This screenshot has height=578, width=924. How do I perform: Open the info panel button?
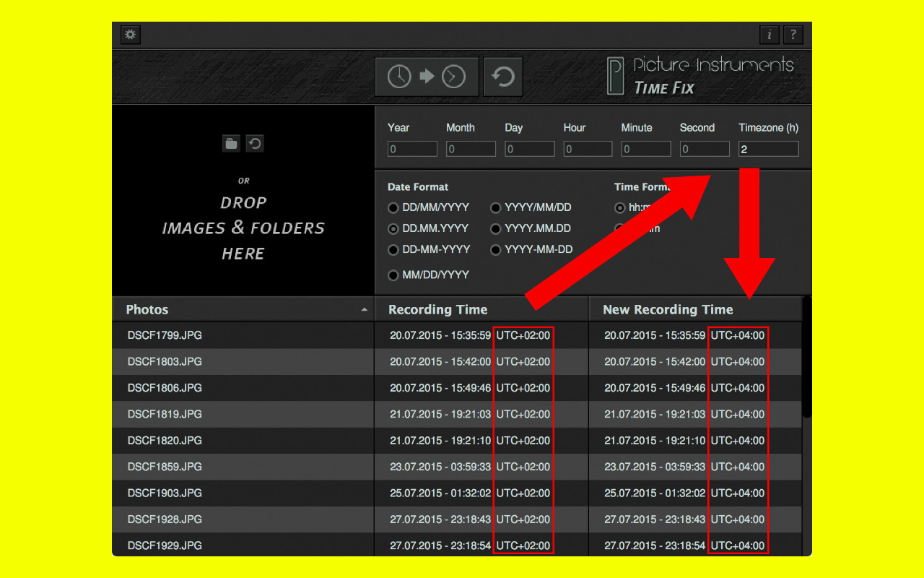tap(770, 35)
